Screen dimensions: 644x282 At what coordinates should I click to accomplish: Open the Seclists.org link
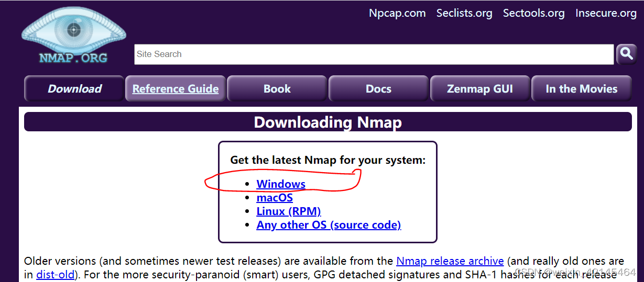pos(464,13)
